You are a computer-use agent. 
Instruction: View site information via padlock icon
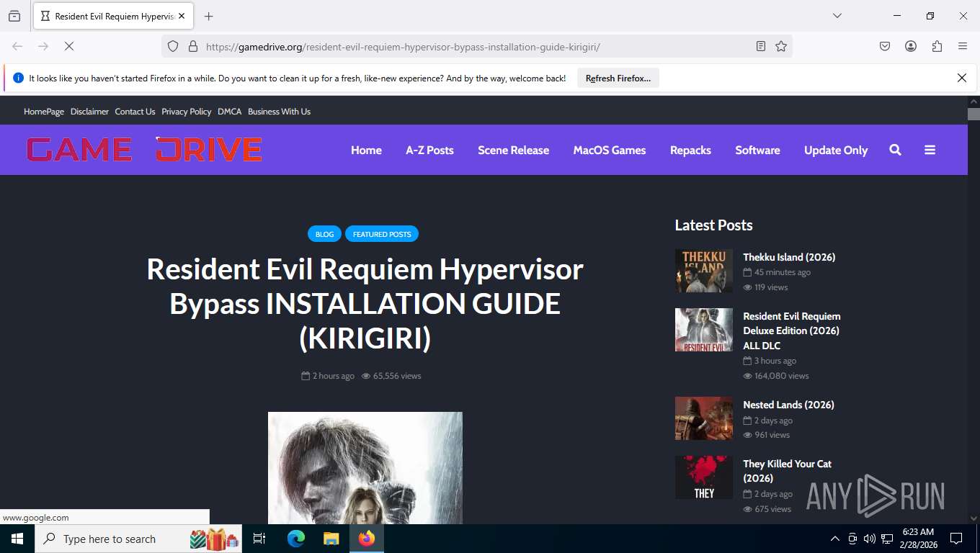192,46
